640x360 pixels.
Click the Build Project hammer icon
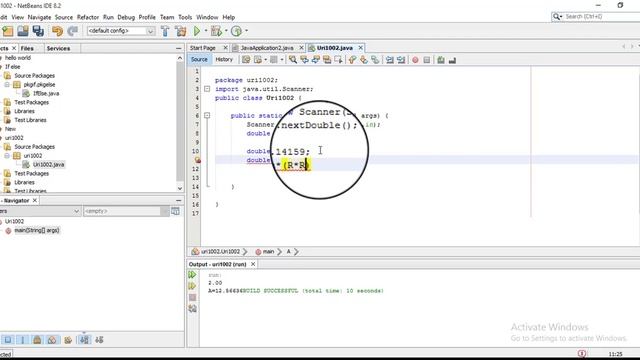[x=165, y=31]
